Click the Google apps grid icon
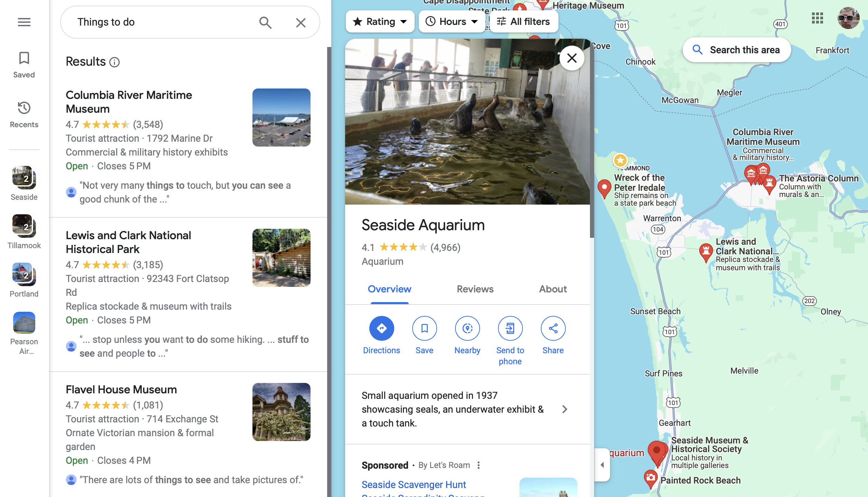Image resolution: width=868 pixels, height=497 pixels. (x=817, y=17)
